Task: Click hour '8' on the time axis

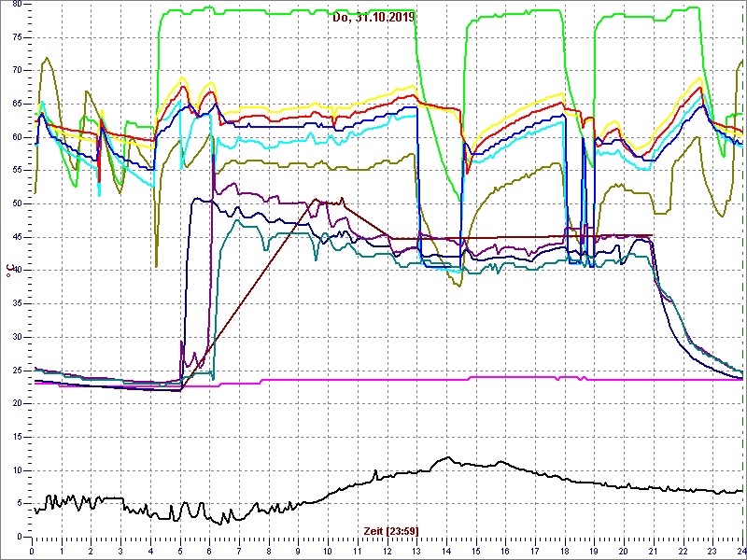Action: (269, 551)
